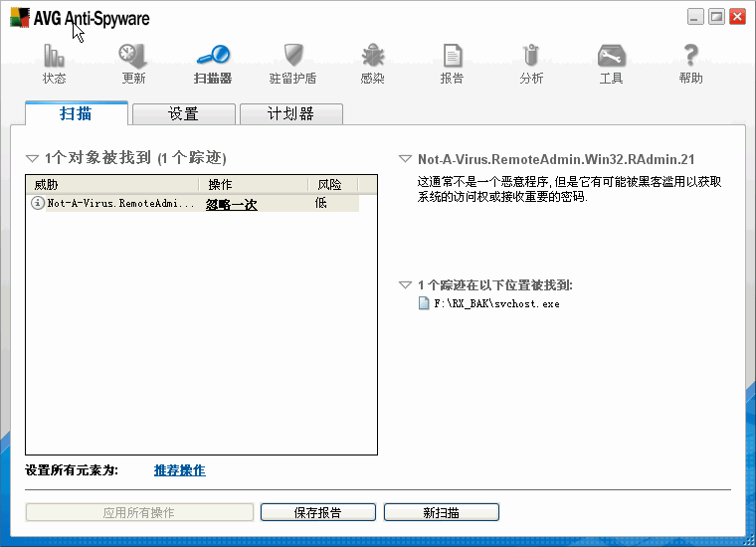The height and width of the screenshot is (547, 756).
Task: Open the 报告 (Reports) document icon
Action: 452,56
